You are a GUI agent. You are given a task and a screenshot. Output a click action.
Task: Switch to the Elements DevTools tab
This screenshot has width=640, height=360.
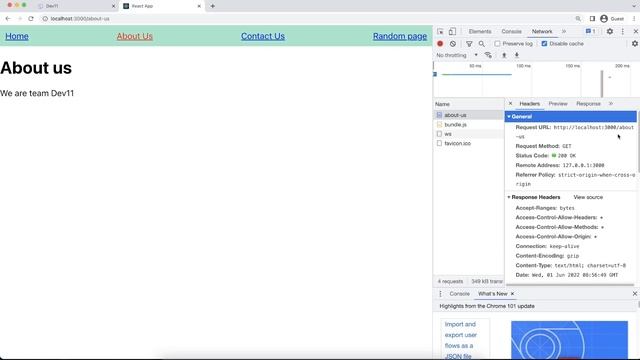click(480, 31)
